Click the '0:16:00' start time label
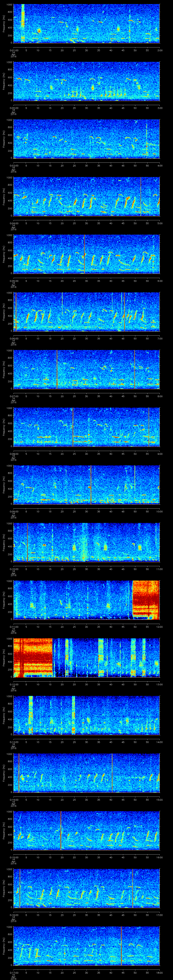173x980 pixels. [14, 915]
